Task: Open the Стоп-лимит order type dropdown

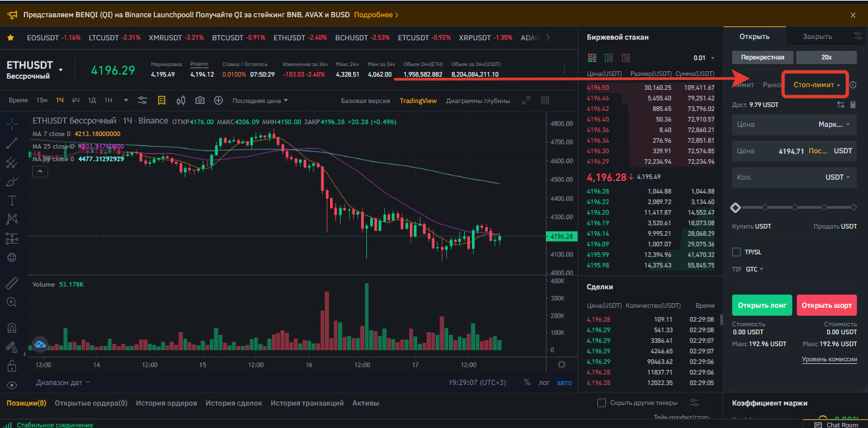Action: click(817, 85)
